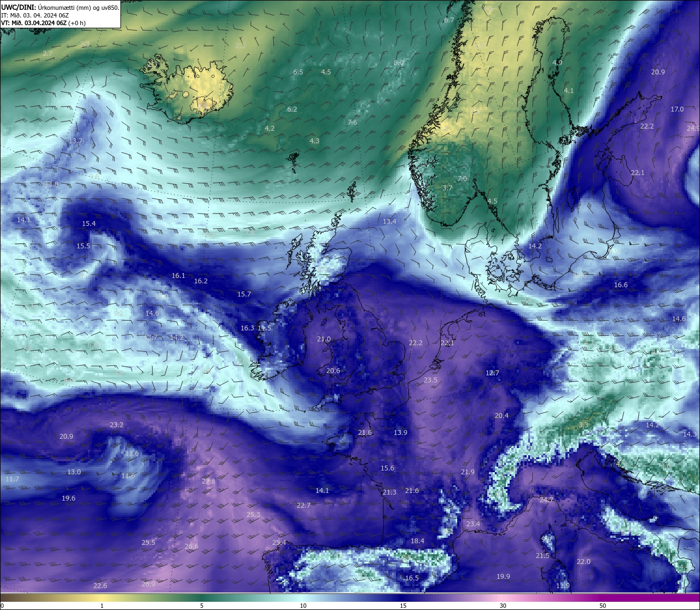
Task: Click the map value "23.5"
Action: 430,380
